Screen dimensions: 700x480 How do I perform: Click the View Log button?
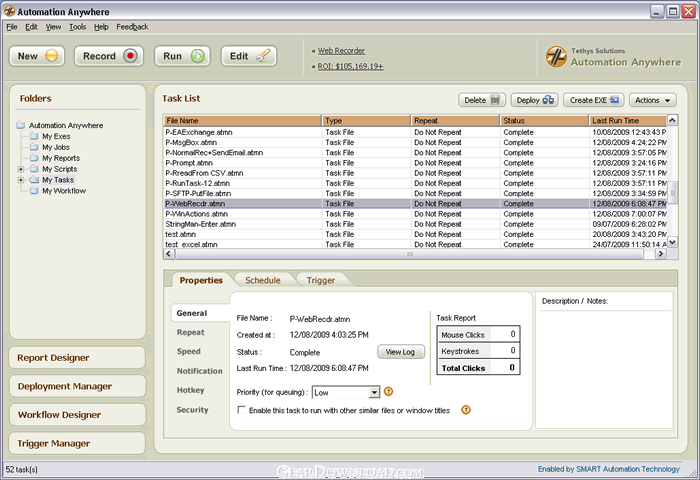coord(401,352)
